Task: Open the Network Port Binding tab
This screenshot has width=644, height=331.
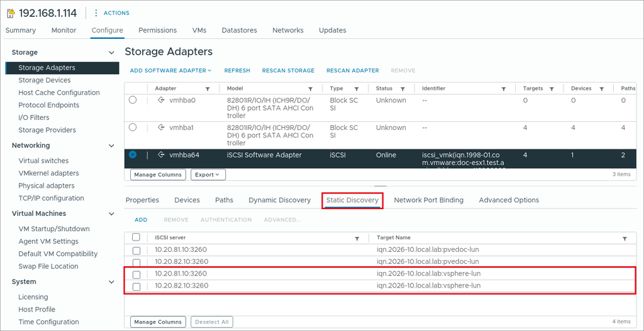Action: (429, 200)
